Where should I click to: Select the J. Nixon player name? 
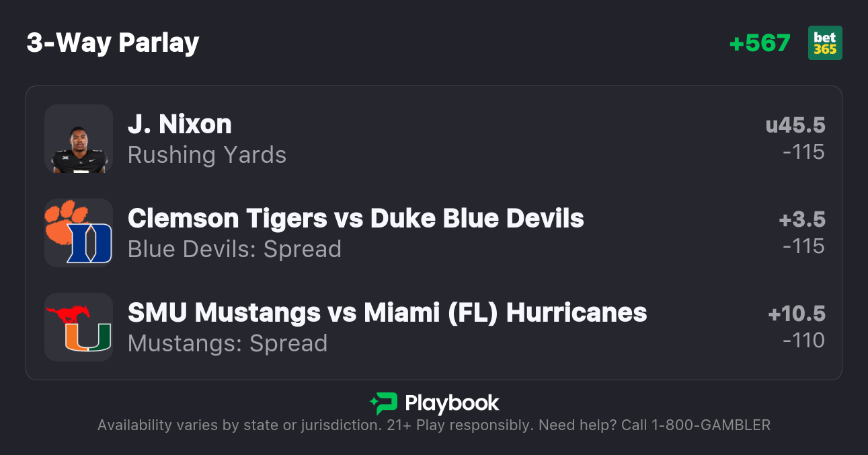pyautogui.click(x=180, y=125)
